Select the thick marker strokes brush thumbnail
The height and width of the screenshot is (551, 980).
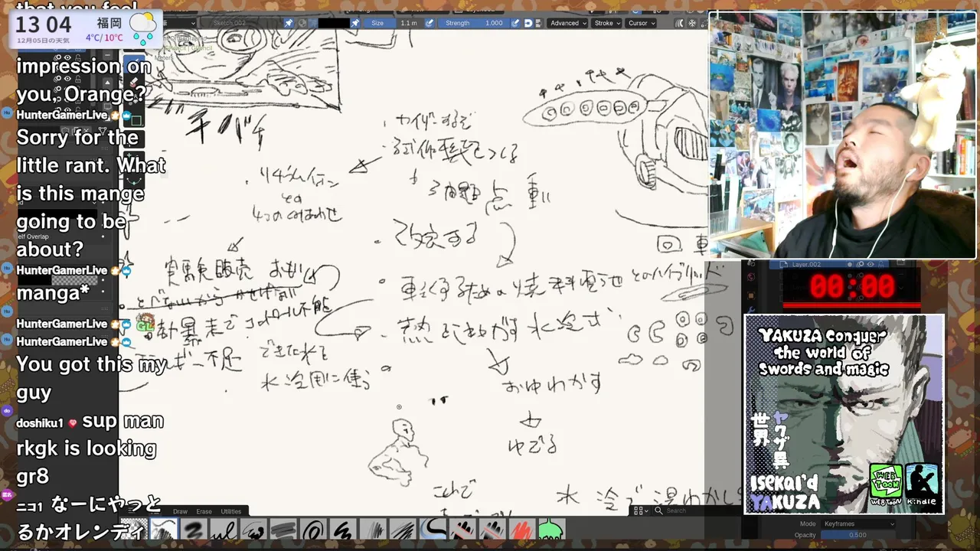[x=283, y=530]
